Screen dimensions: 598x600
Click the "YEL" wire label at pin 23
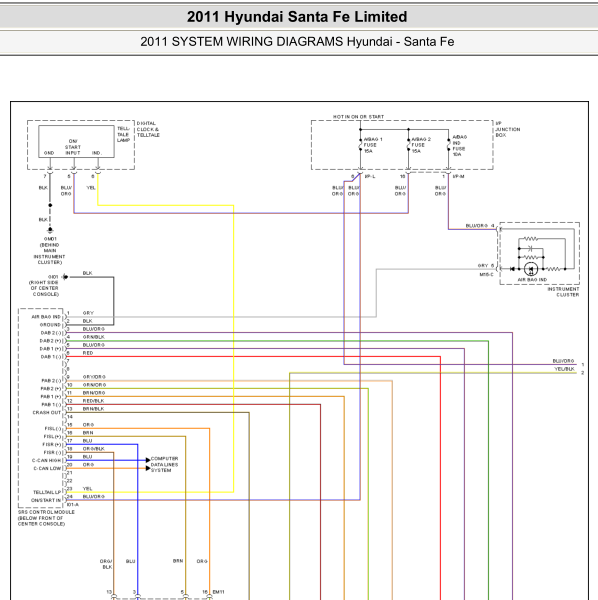pyautogui.click(x=87, y=489)
